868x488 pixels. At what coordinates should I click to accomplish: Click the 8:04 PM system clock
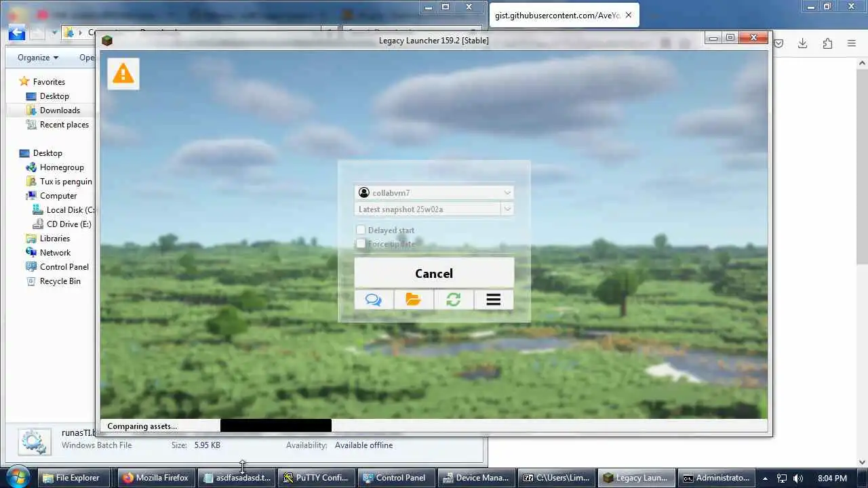[x=832, y=478]
